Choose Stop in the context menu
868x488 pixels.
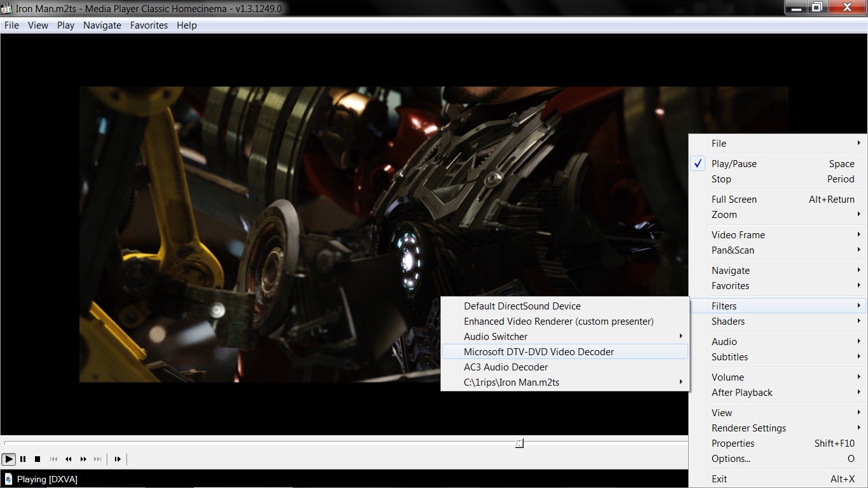778,179
